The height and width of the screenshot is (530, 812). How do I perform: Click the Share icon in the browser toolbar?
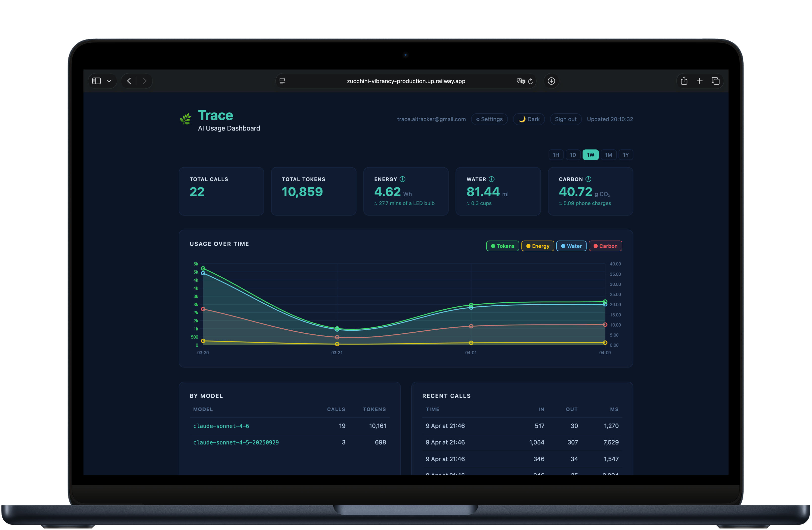(684, 81)
